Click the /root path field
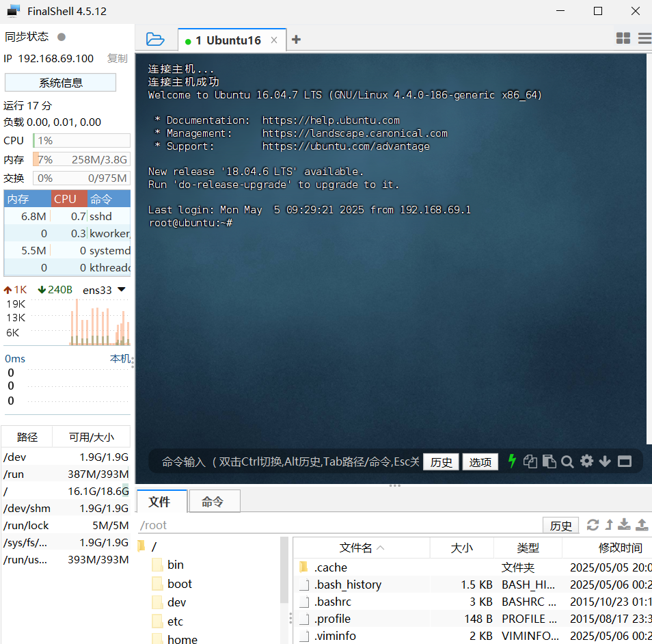Image resolution: width=652 pixels, height=644 pixels. (x=339, y=525)
